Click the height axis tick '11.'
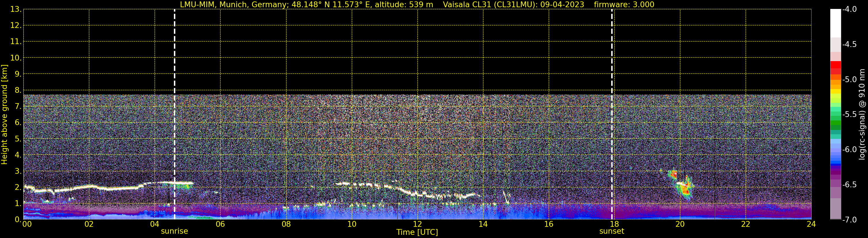 click(x=16, y=42)
